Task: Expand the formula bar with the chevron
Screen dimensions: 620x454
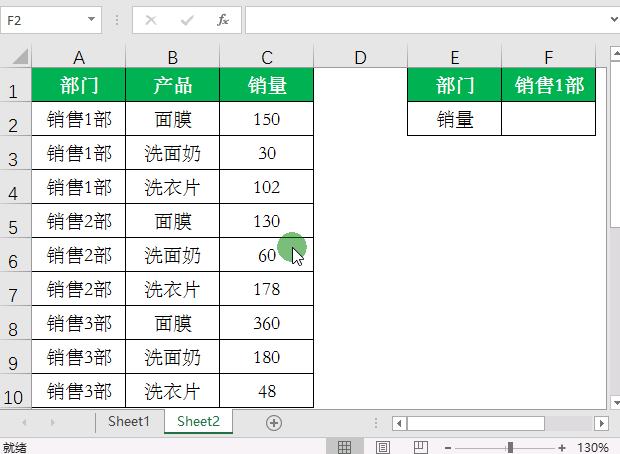Action: pos(614,19)
